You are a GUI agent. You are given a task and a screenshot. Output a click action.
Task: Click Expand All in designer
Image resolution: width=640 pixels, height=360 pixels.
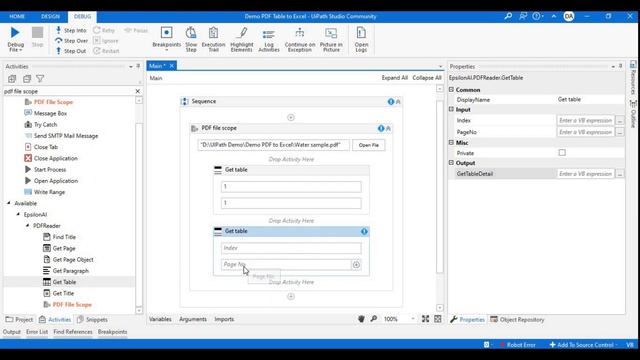click(x=395, y=78)
